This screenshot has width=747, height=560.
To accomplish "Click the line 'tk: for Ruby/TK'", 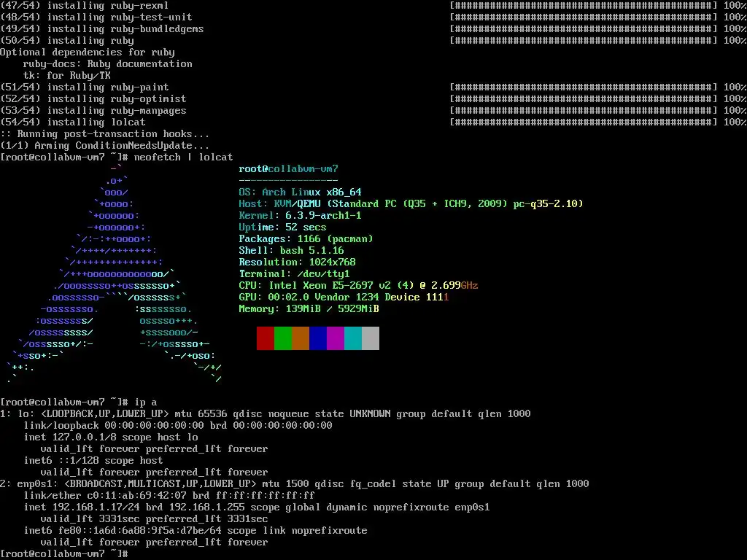I will (x=66, y=75).
